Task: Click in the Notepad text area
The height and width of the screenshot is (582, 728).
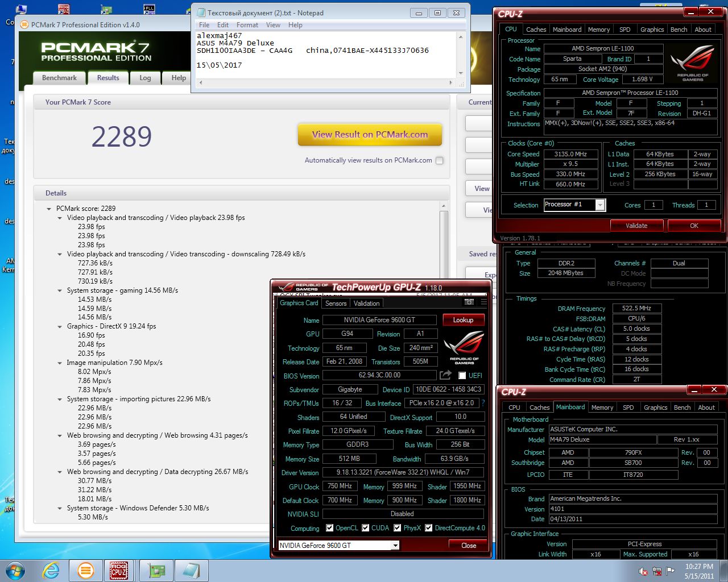Action: [x=326, y=55]
